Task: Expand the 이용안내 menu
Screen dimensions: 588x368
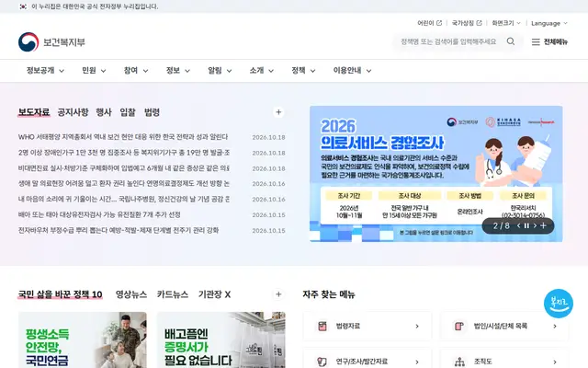Action: (352, 71)
